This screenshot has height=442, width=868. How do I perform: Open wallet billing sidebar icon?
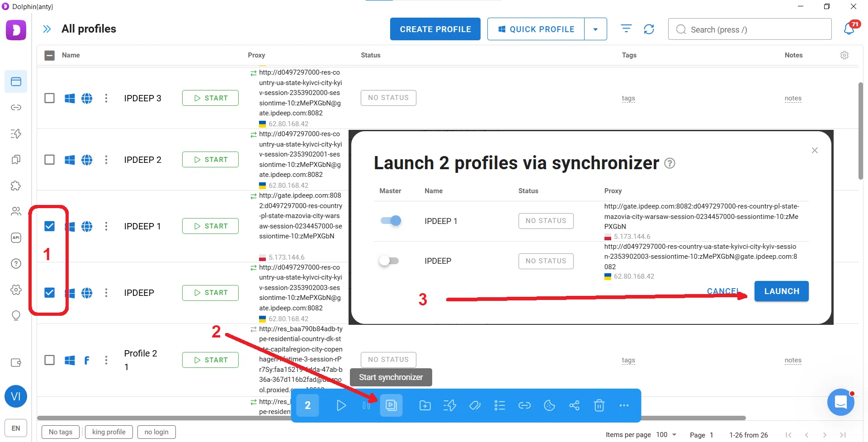click(x=16, y=362)
